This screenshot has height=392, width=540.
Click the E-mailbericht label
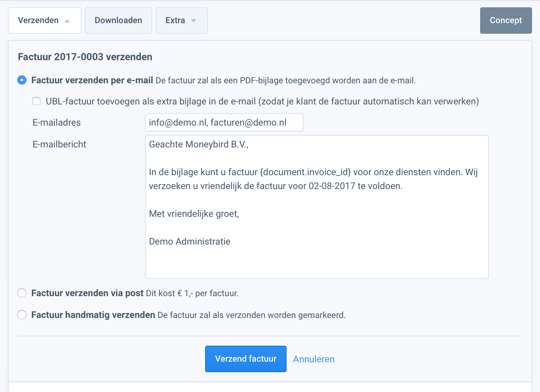[x=59, y=144]
